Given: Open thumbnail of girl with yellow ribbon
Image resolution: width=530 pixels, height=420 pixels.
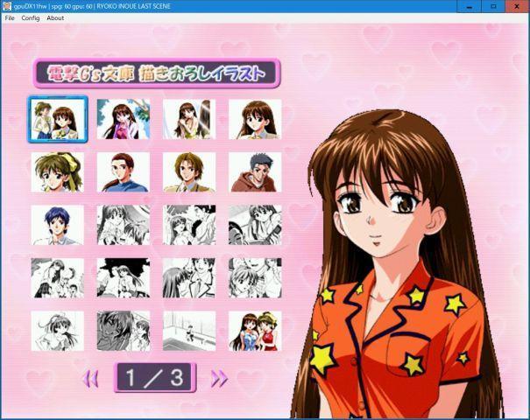Looking at the screenshot, I should [x=58, y=172].
